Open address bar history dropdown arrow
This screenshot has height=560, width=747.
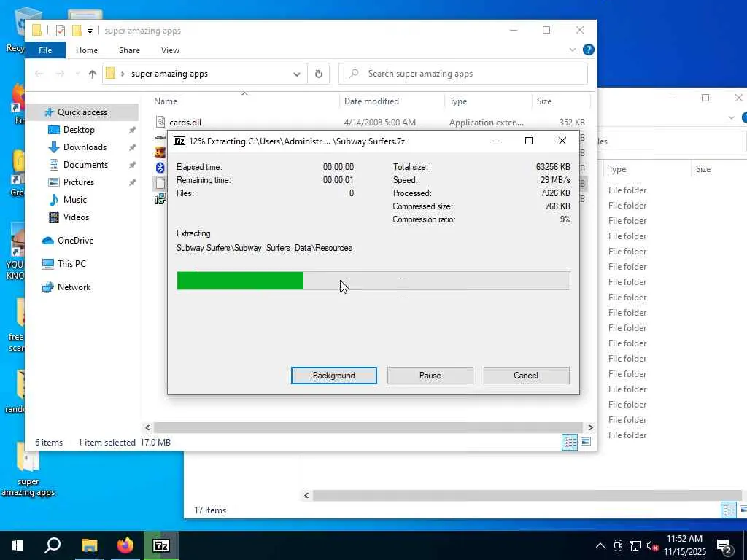pyautogui.click(x=297, y=74)
